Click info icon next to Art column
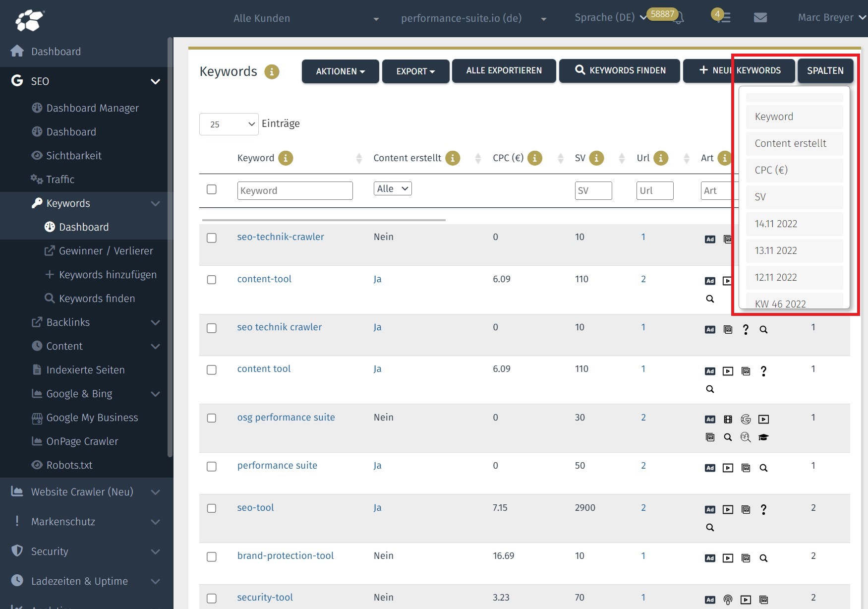This screenshot has height=609, width=868. point(724,158)
